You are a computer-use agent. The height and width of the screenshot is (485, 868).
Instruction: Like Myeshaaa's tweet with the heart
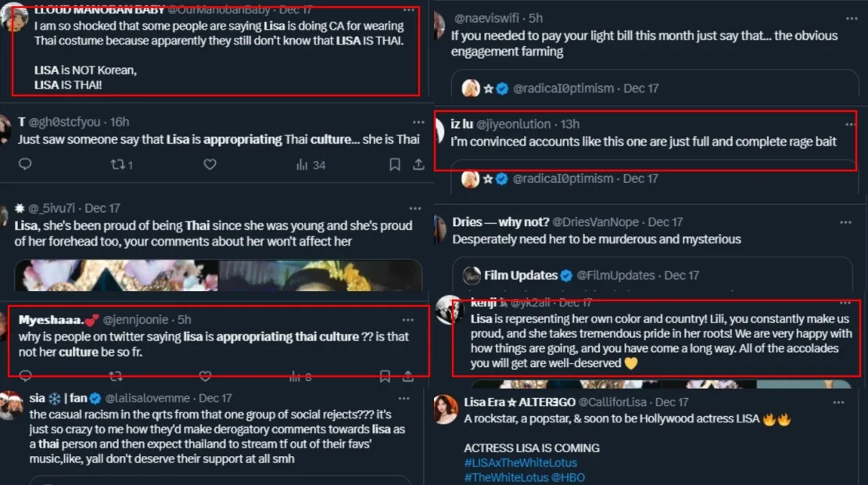[205, 377]
